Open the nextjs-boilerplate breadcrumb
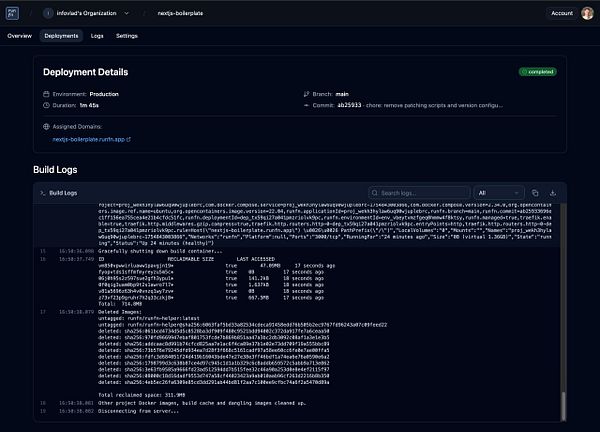 coord(180,13)
